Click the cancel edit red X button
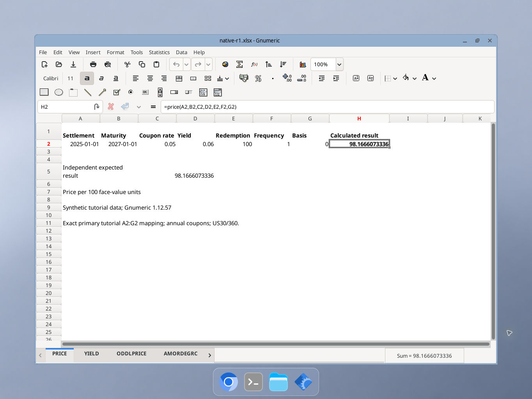 tap(111, 106)
